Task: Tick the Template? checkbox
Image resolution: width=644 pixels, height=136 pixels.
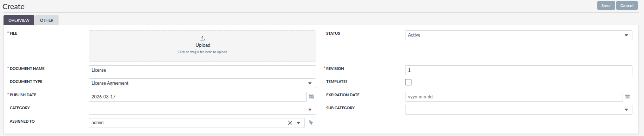Action: click(x=408, y=82)
